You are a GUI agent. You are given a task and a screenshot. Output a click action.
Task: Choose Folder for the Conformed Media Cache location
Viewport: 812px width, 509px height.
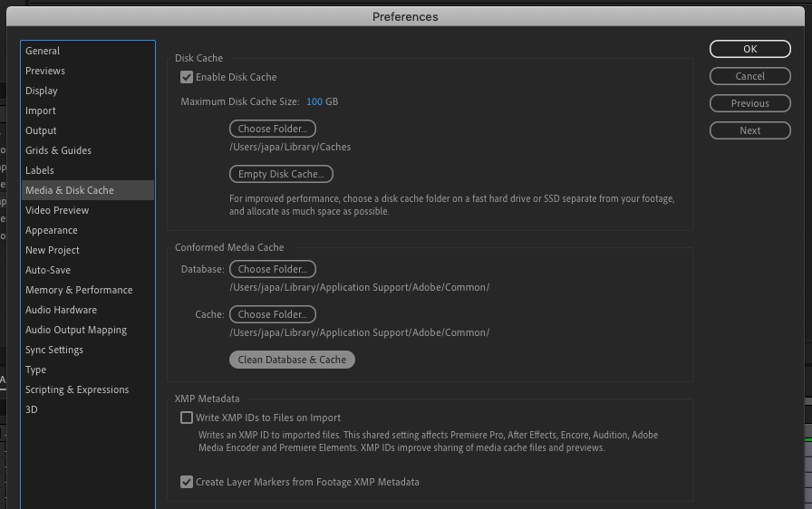273,314
